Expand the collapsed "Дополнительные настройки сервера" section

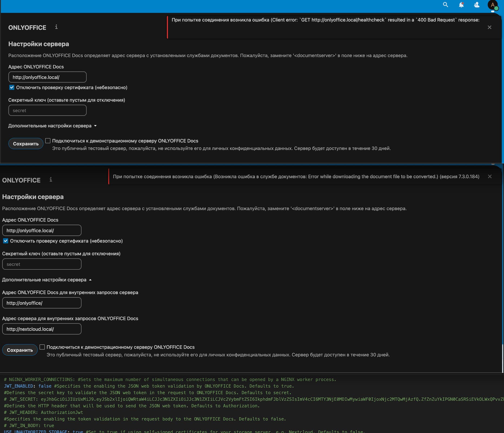click(52, 126)
